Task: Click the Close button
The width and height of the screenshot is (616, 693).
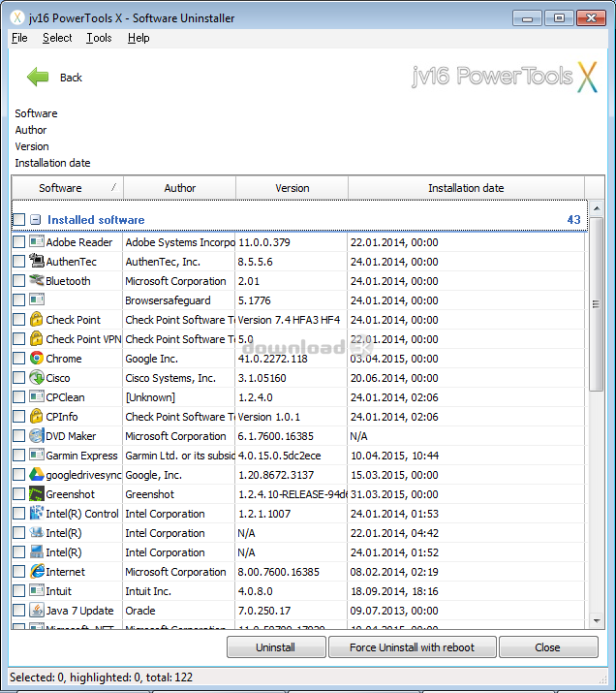Action: click(548, 647)
